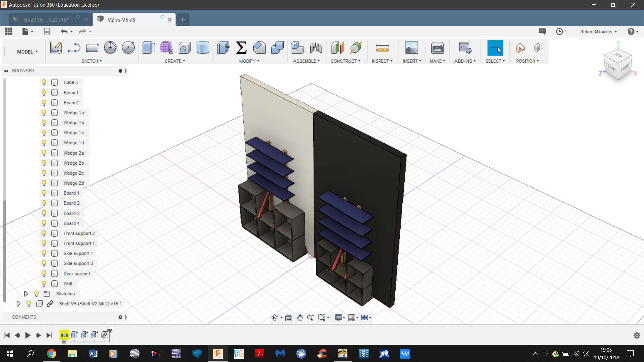The height and width of the screenshot is (362, 644).
Task: Open job status clock indicator
Action: (561, 32)
